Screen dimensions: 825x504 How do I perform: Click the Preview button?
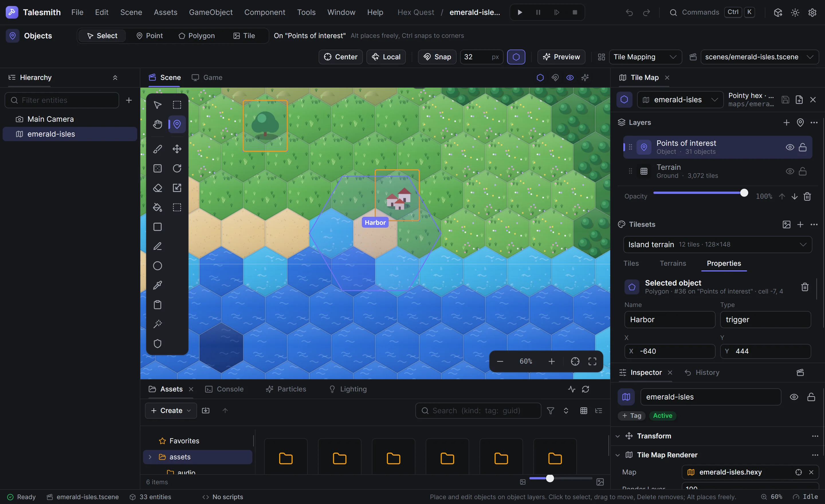561,57
